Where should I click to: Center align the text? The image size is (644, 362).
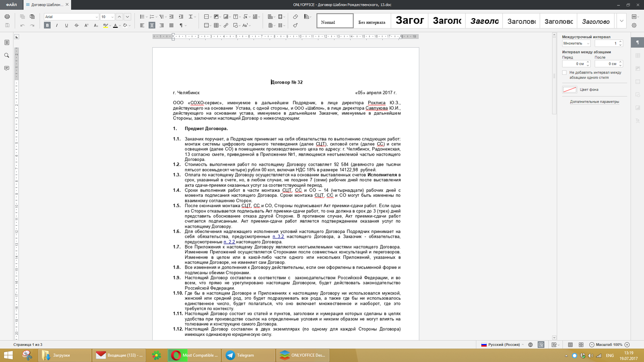click(152, 25)
